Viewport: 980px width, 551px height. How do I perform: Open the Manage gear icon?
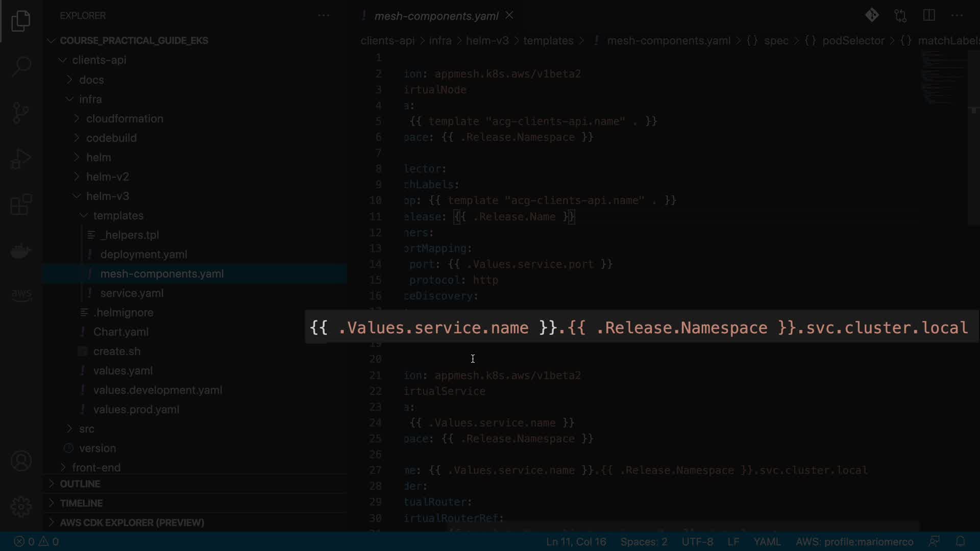tap(21, 507)
